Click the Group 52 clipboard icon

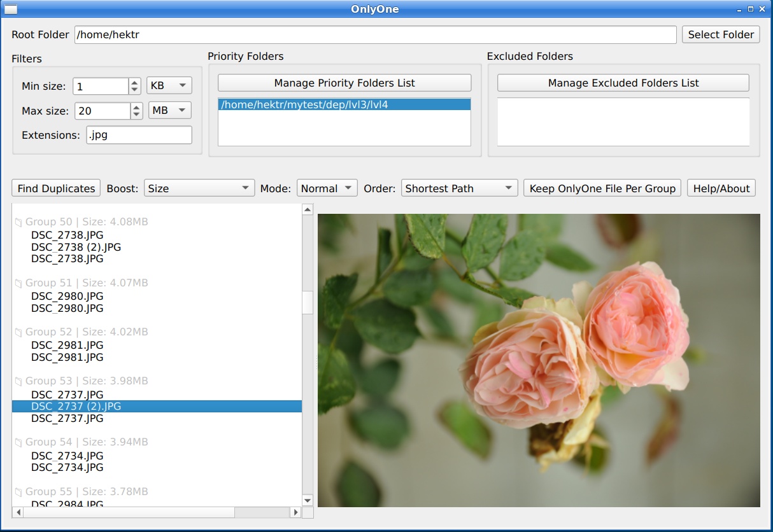click(20, 332)
